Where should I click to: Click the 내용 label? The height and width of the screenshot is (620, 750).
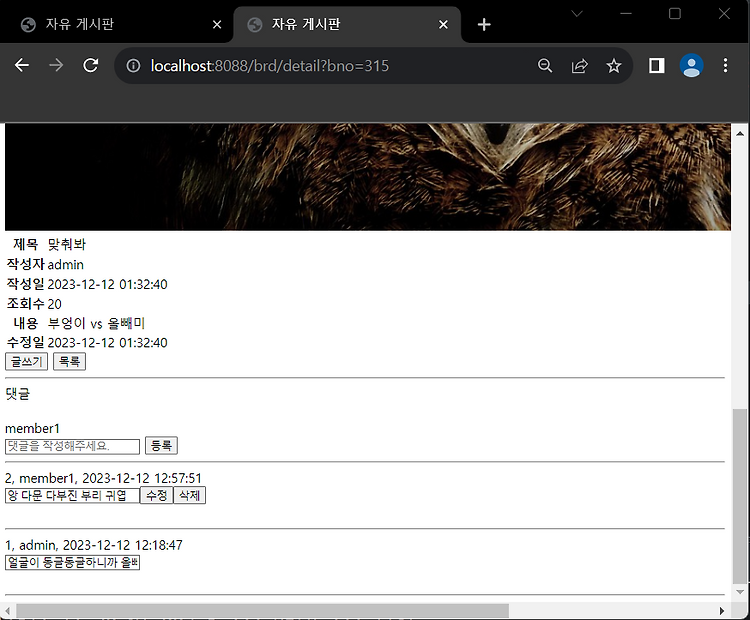coord(25,323)
